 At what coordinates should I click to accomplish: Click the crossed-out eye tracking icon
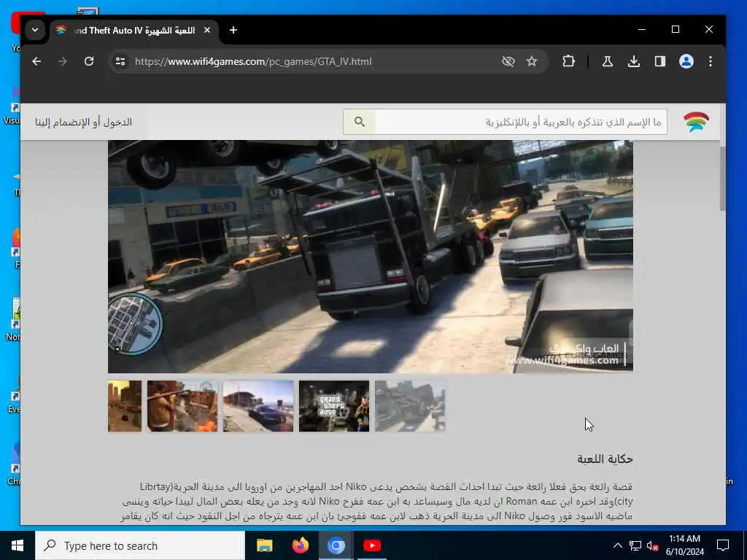[x=508, y=61]
